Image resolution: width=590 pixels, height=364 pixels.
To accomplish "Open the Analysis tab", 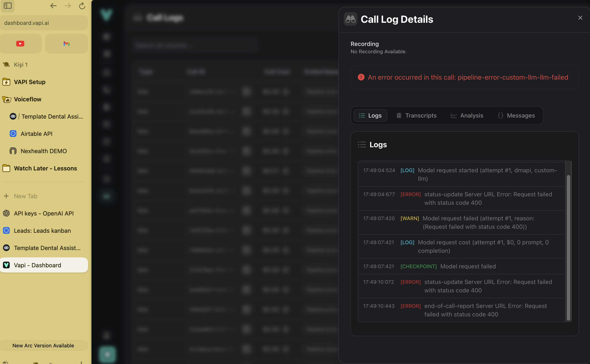I will (467, 116).
